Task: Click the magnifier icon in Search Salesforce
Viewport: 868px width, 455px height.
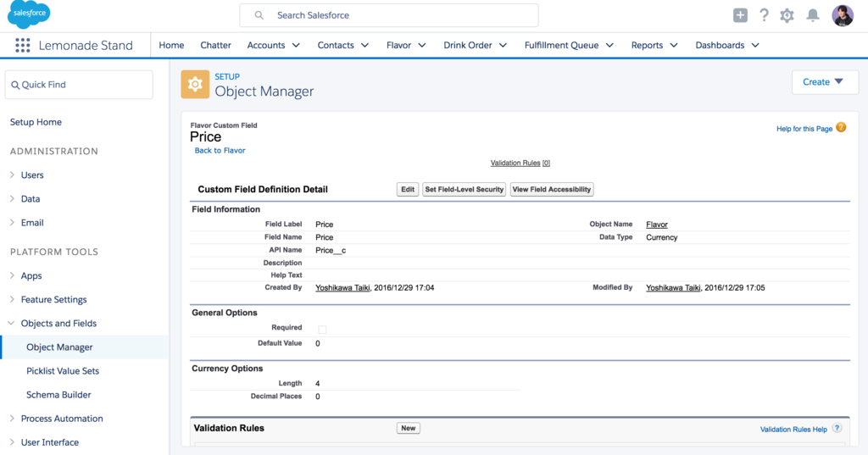Action: click(x=259, y=15)
